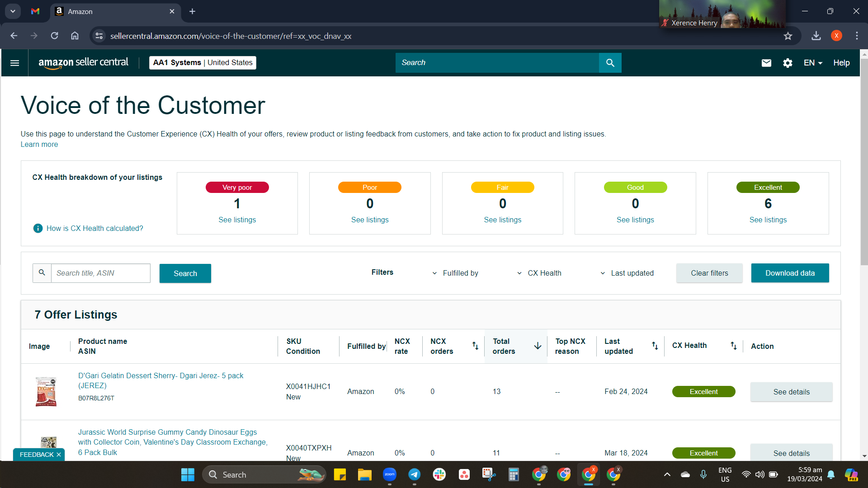Select the Amazon browser tab
This screenshot has height=488, width=868.
click(115, 11)
